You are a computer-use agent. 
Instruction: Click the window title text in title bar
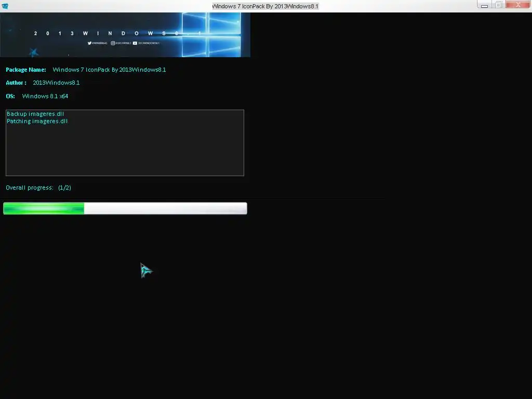(x=265, y=6)
